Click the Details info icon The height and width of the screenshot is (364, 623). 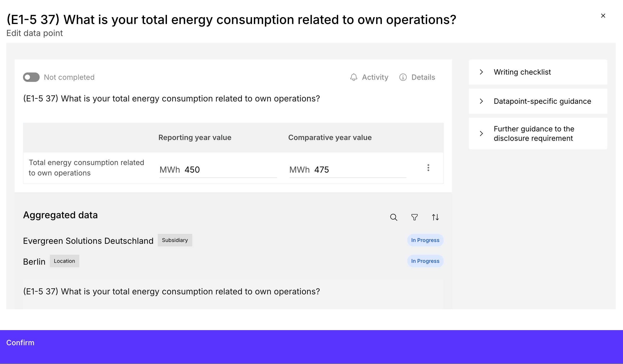[x=403, y=77]
